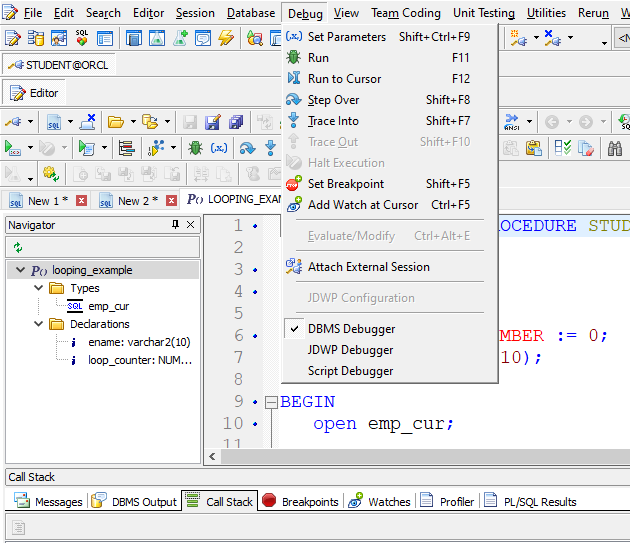The image size is (630, 543).
Task: Click the ANSI join conversion icon
Action: (511, 122)
